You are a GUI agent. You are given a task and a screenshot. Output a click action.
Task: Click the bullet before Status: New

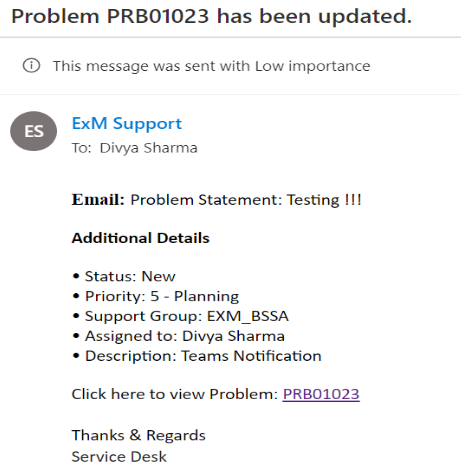(x=76, y=276)
